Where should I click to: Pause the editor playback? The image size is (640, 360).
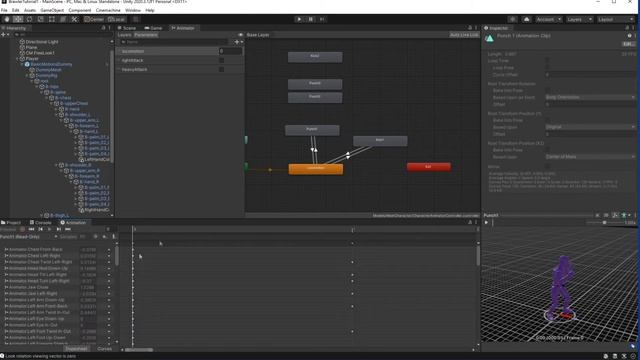click(x=311, y=19)
